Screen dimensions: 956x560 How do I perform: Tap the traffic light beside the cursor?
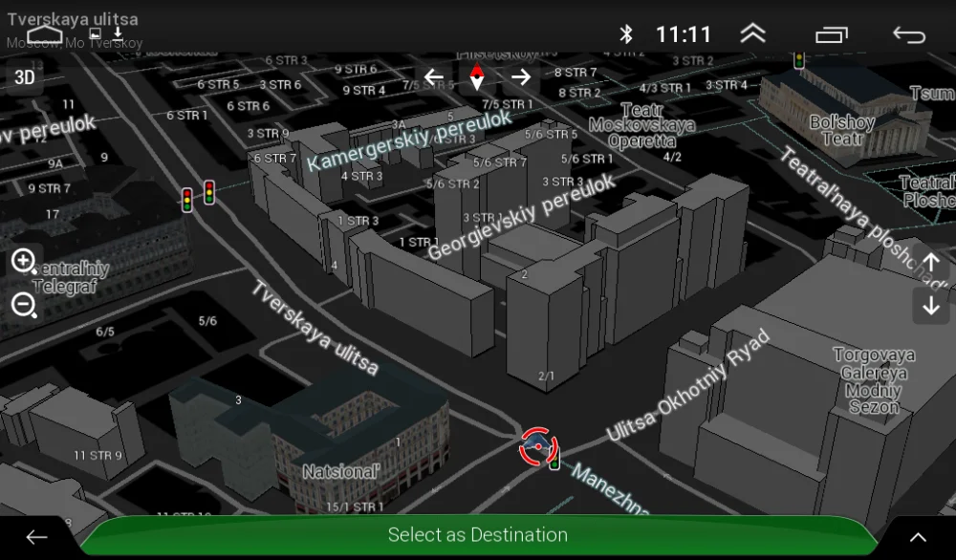[554, 458]
